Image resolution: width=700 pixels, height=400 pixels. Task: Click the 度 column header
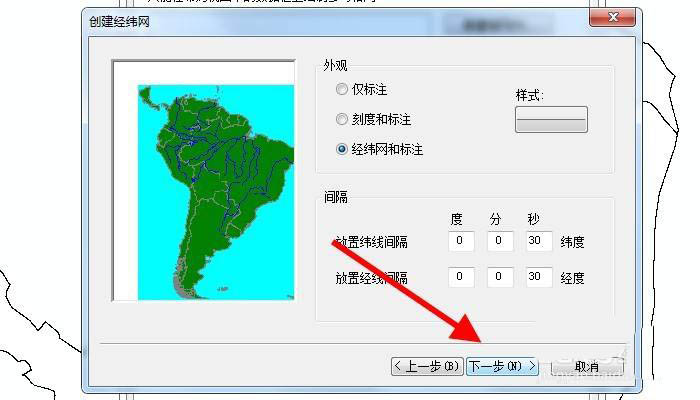coord(456,219)
